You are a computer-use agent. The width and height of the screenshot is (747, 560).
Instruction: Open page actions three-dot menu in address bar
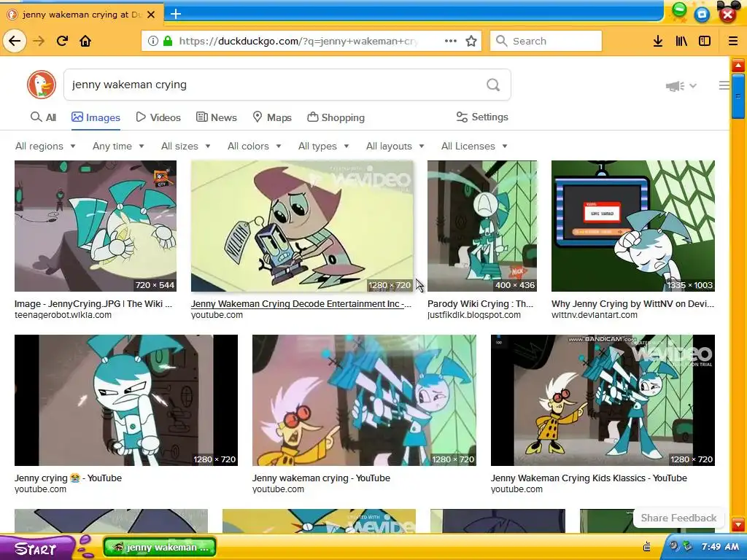tap(451, 41)
